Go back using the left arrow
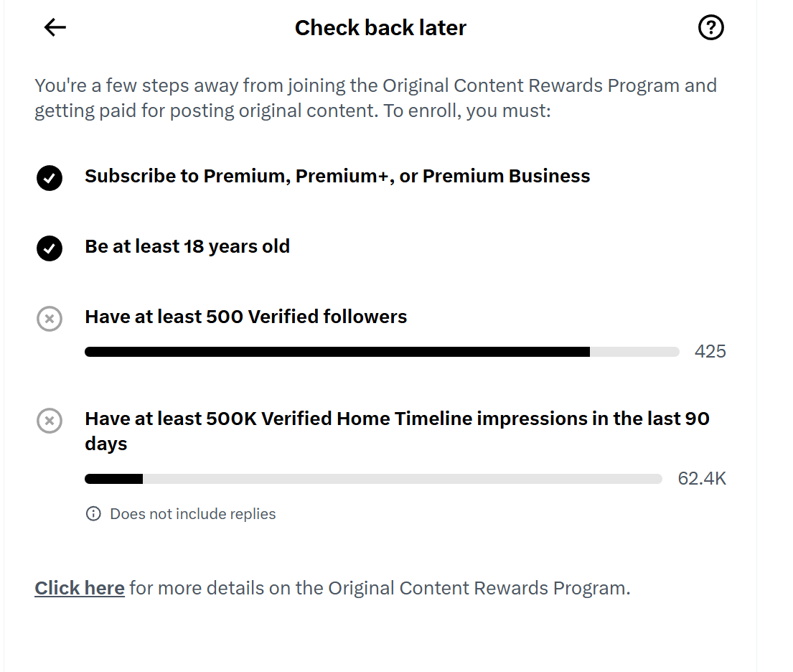793x672 pixels. pos(55,27)
